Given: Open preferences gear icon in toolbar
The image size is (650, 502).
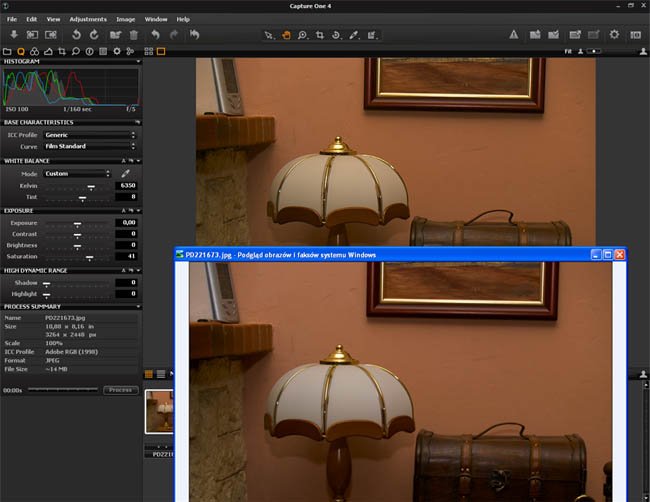Looking at the screenshot, I should coord(614,35).
